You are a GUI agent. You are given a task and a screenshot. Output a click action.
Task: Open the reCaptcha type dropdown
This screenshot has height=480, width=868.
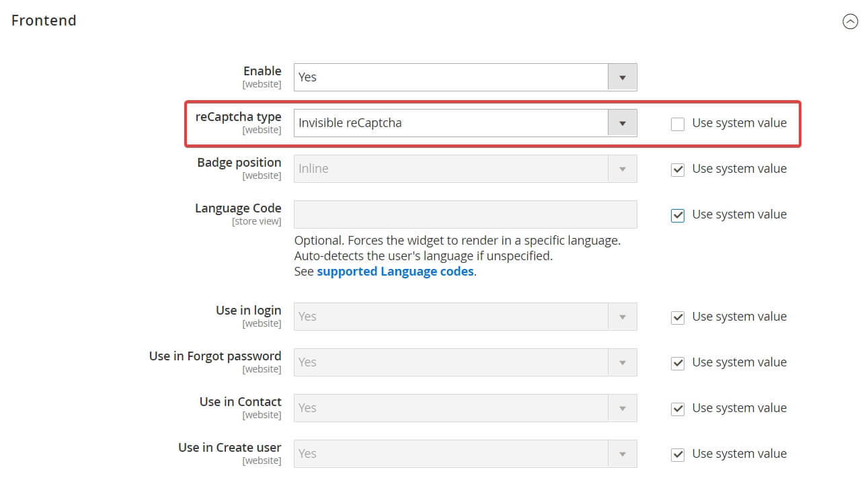pyautogui.click(x=465, y=123)
